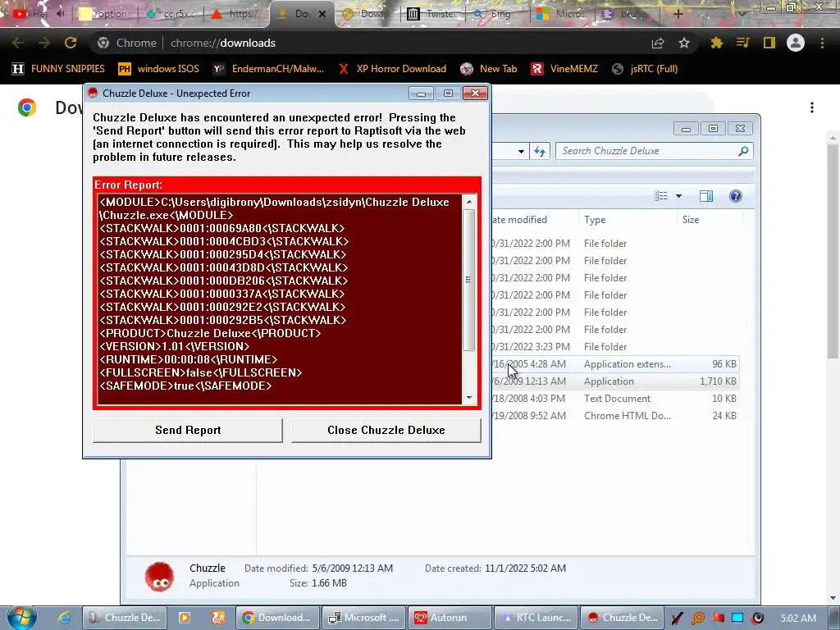Switch to the RTC Launc... taskbar button
840x630 pixels.
536,618
